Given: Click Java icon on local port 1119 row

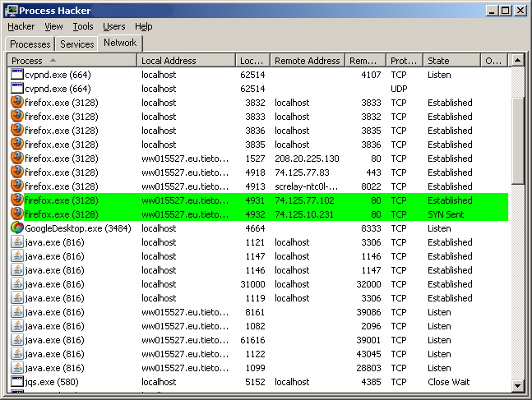Looking at the screenshot, I should tap(17, 297).
